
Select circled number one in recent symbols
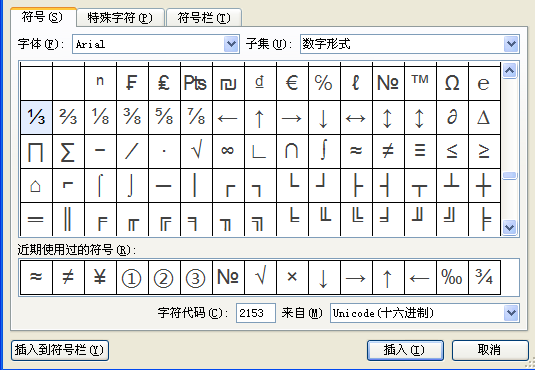132,277
